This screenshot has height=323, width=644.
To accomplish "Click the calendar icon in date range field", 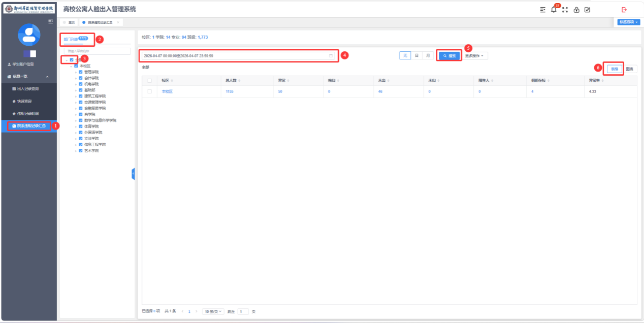I will (331, 56).
